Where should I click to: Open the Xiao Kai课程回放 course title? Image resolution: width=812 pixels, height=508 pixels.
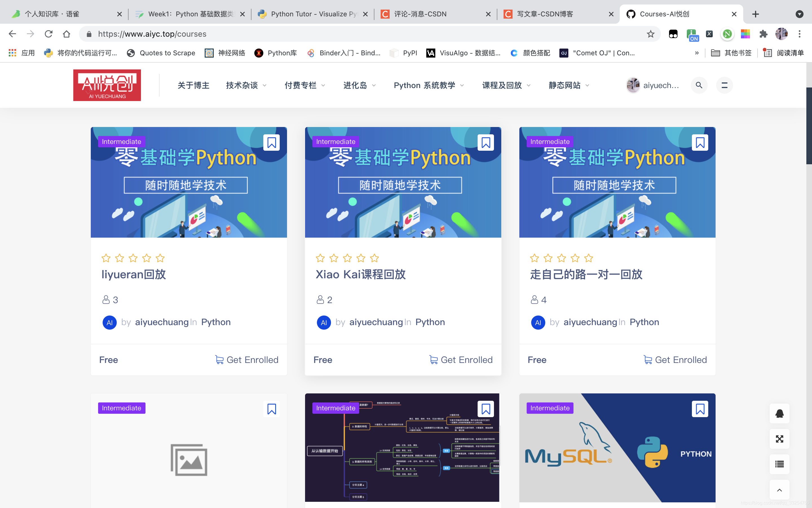click(x=360, y=275)
